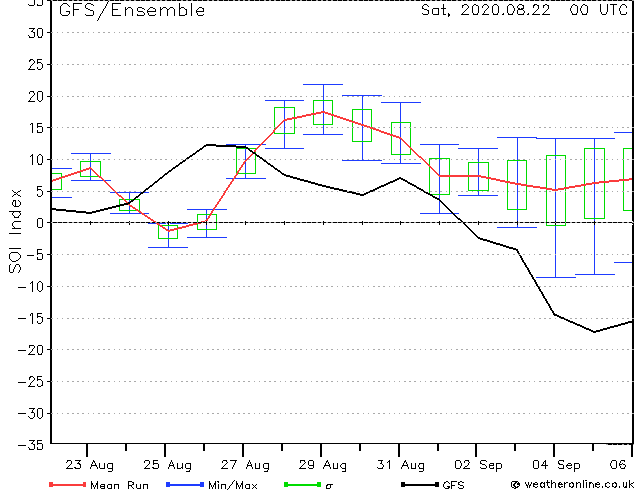Click the 31 Aug axis label
The width and height of the screenshot is (634, 490).
[401, 465]
